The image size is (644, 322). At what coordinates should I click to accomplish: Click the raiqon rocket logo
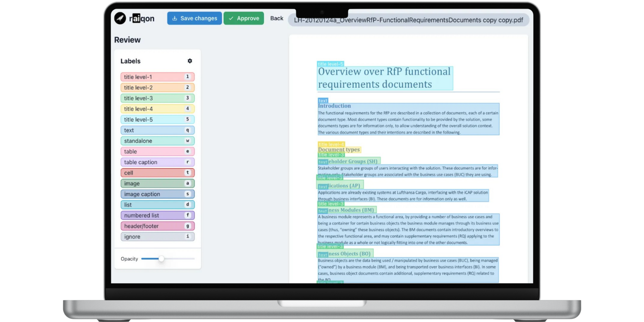(x=120, y=18)
